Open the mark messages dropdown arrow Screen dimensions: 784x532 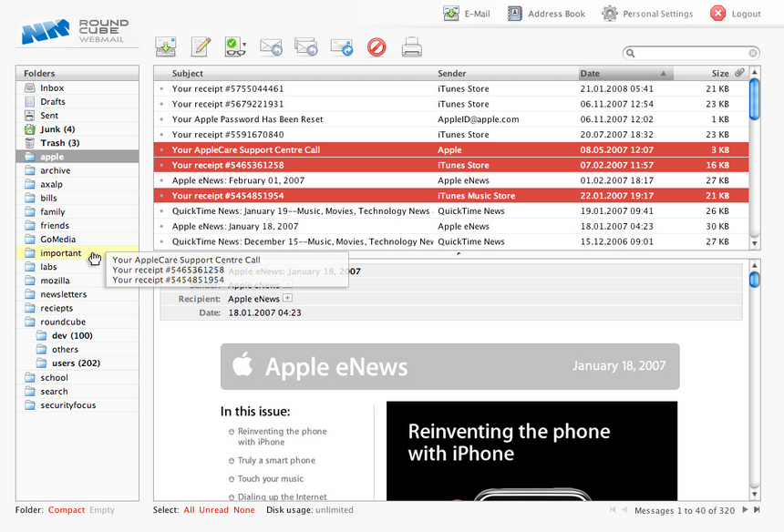[244, 44]
